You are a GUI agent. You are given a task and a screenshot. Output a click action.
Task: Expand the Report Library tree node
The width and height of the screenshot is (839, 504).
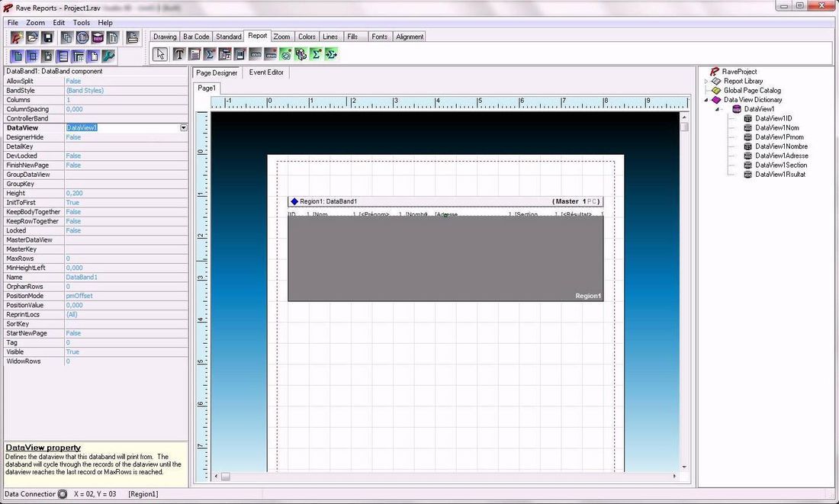click(706, 81)
